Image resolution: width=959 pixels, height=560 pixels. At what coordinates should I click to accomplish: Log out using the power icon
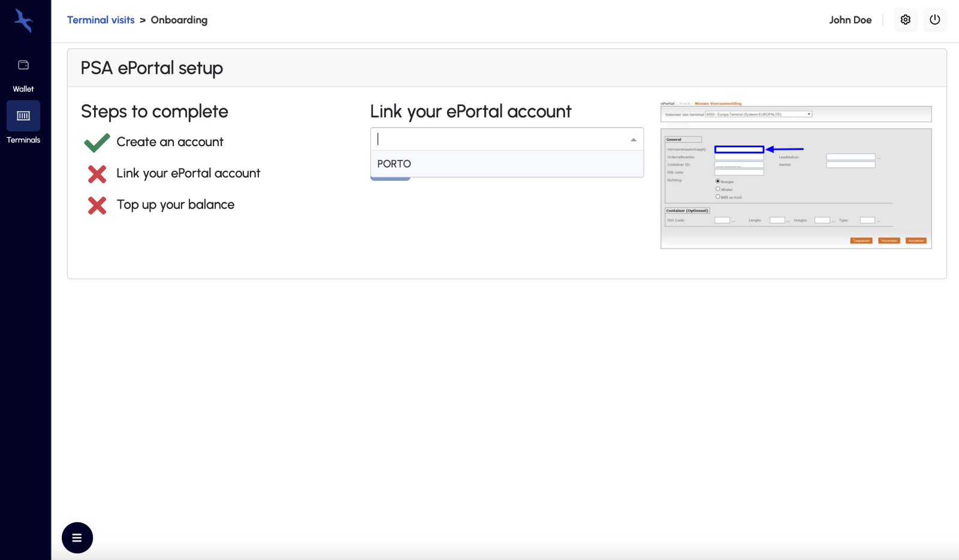tap(934, 20)
